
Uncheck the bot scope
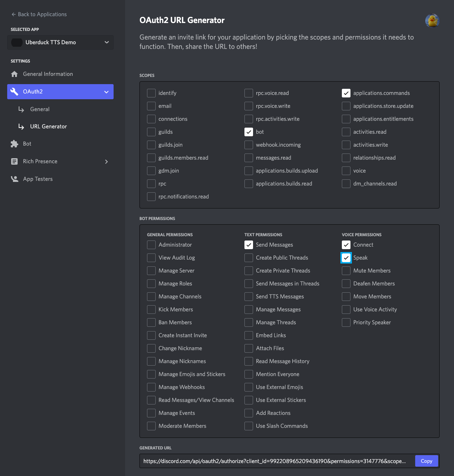click(249, 132)
